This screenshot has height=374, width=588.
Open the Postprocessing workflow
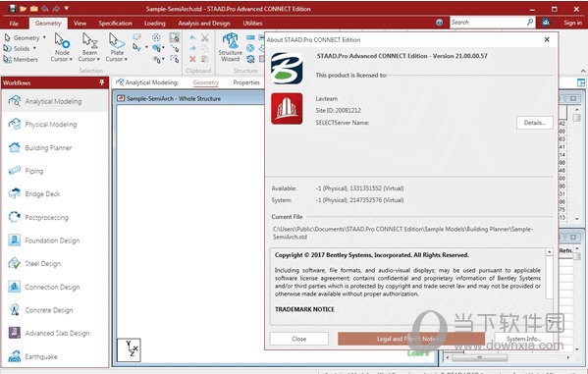coord(55,217)
